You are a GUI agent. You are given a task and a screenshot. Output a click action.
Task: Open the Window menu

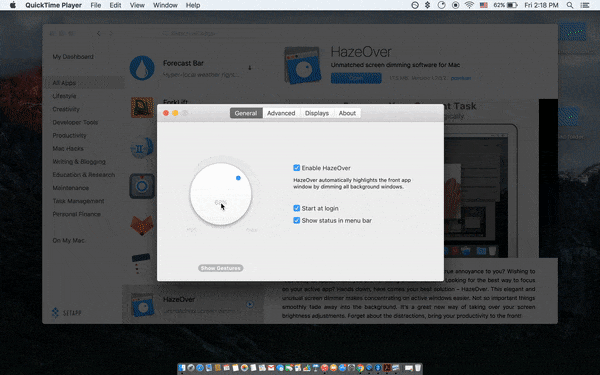click(165, 5)
